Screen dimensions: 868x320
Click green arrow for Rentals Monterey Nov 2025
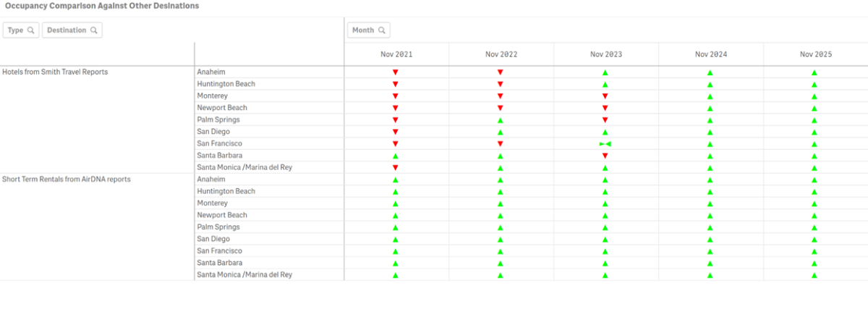coord(814,203)
